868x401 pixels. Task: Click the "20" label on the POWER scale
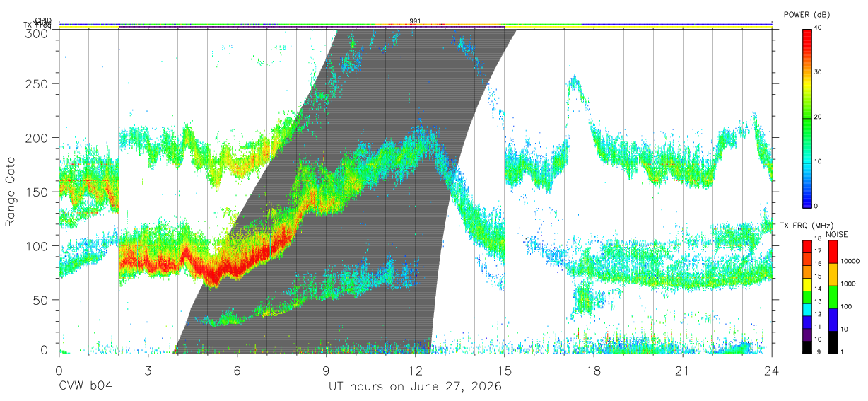pos(818,117)
